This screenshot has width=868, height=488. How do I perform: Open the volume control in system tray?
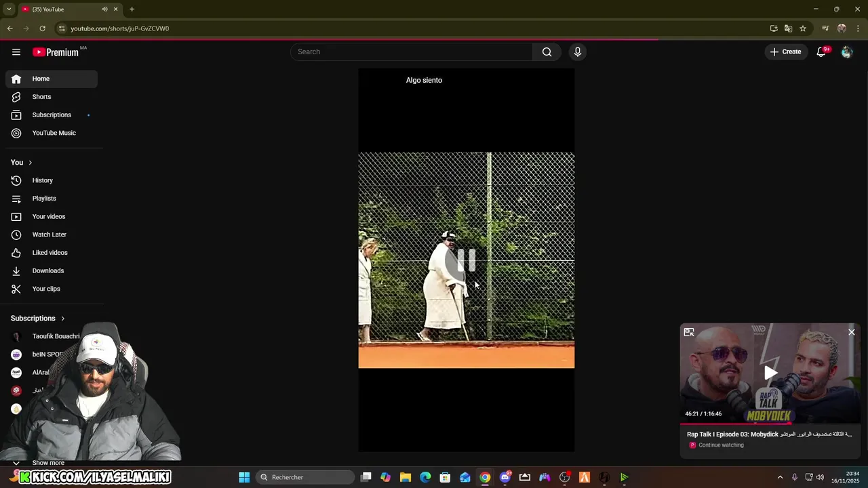pos(820,477)
